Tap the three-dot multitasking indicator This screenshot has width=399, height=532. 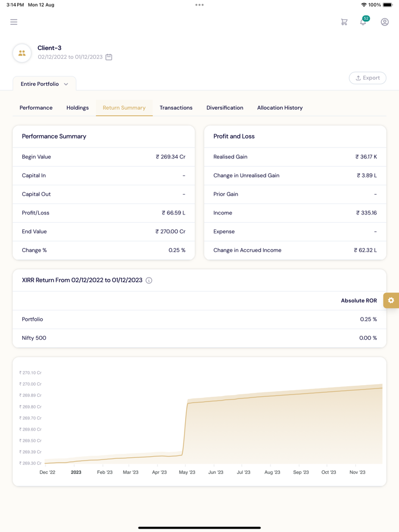(x=199, y=5)
